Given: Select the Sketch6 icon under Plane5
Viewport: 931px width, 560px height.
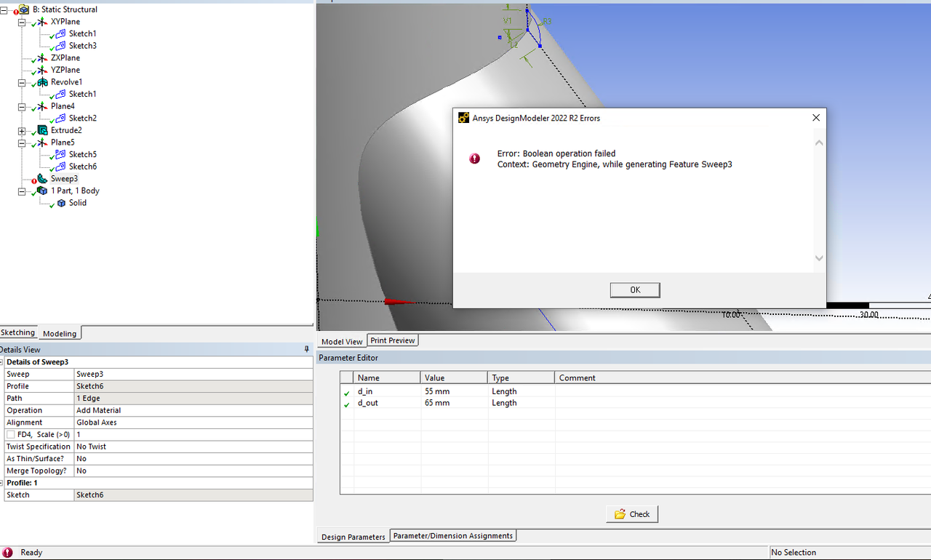Looking at the screenshot, I should (61, 167).
